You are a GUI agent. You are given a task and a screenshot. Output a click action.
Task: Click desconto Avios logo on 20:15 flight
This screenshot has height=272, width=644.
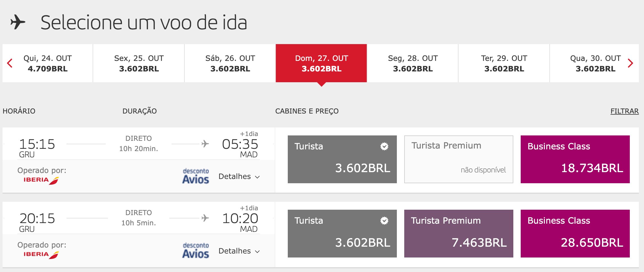point(195,250)
